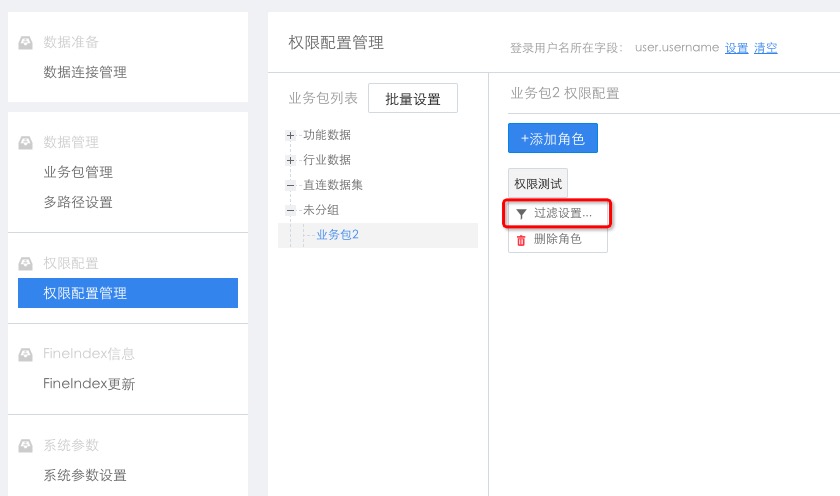Collapse the 直连数据集 tree node
The image size is (840, 496).
[291, 185]
